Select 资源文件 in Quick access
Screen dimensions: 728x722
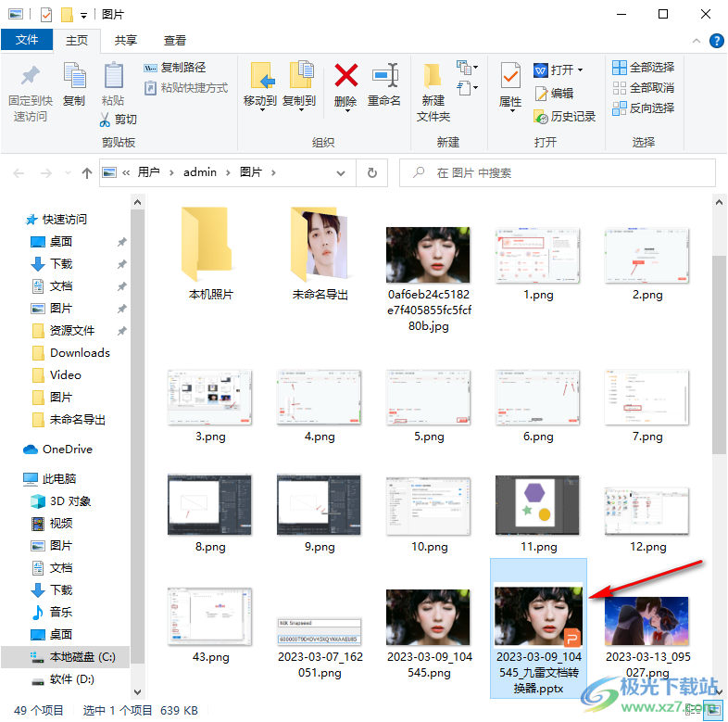tap(63, 331)
